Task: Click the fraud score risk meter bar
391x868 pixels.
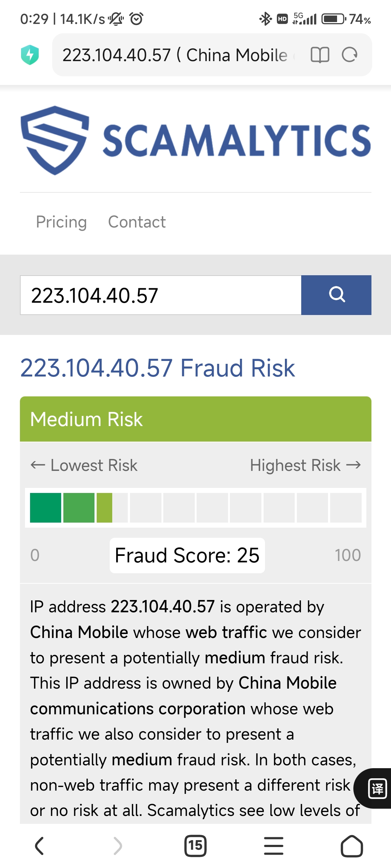Action: (195, 508)
